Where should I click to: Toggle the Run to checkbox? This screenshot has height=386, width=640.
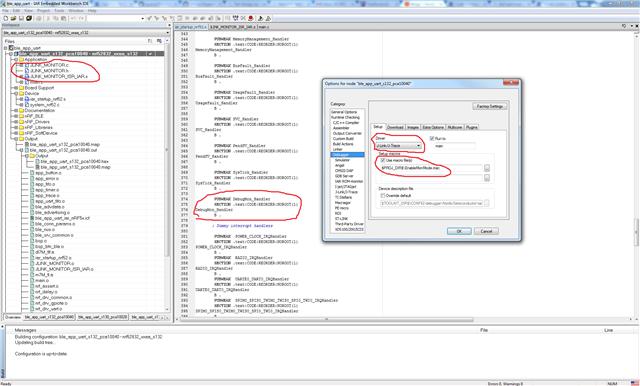pyautogui.click(x=432, y=139)
